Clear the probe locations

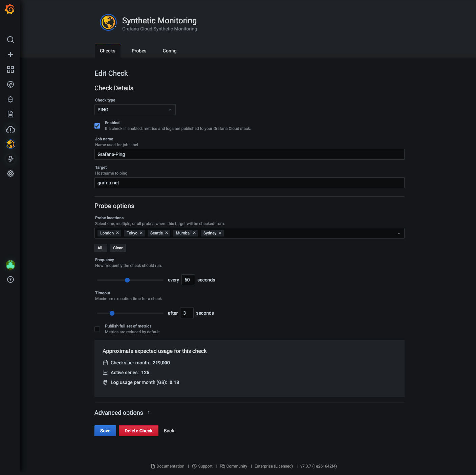coord(118,248)
